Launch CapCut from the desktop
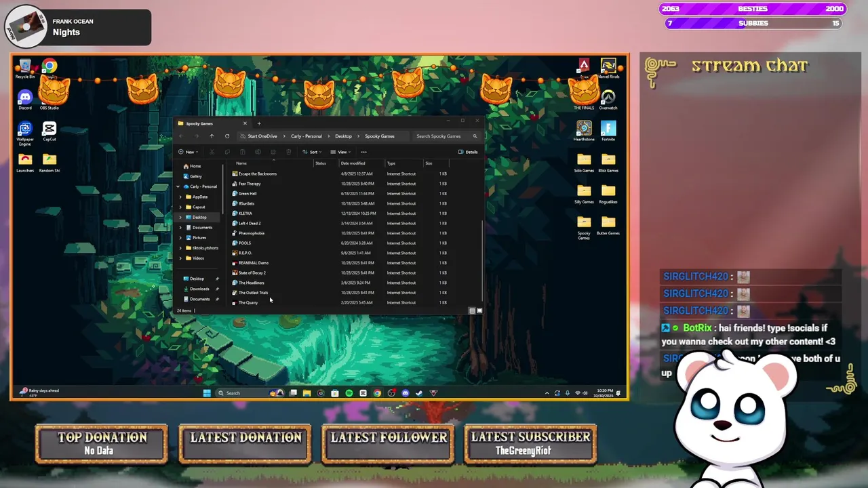Screen dimensions: 868x488 pos(49,131)
